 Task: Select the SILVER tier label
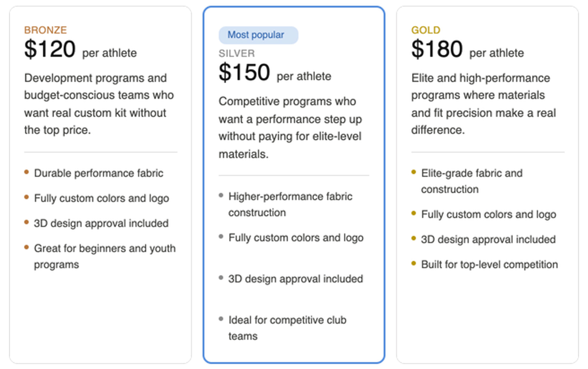pos(237,53)
